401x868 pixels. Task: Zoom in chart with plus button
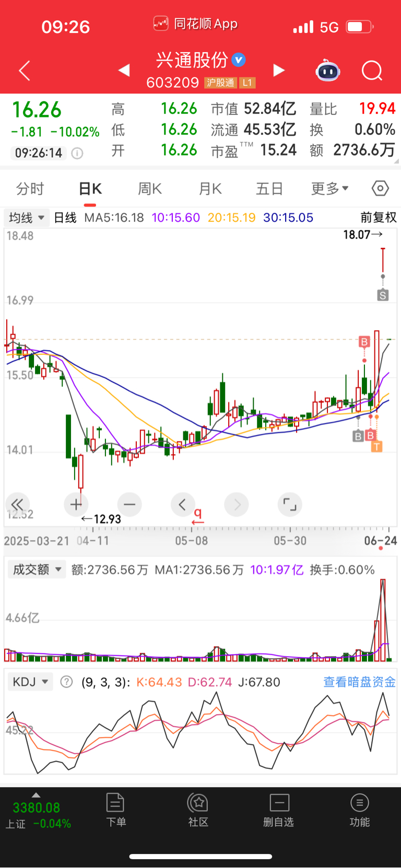[x=76, y=504]
